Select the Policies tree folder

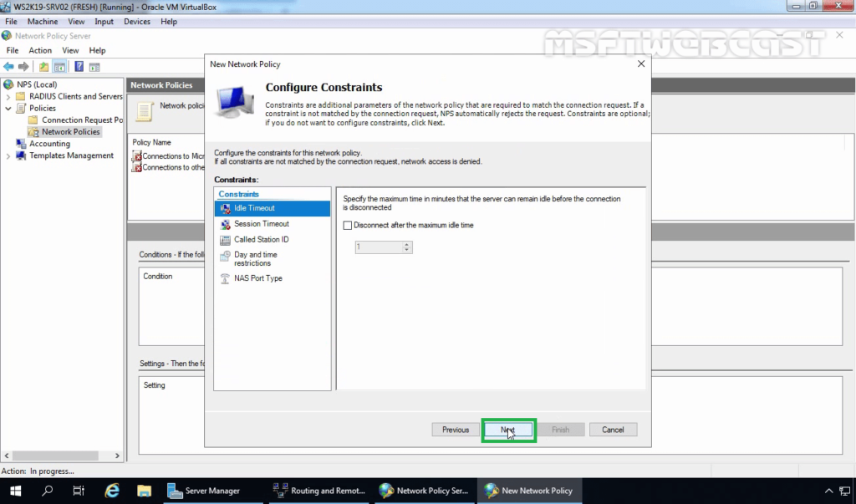(x=43, y=108)
